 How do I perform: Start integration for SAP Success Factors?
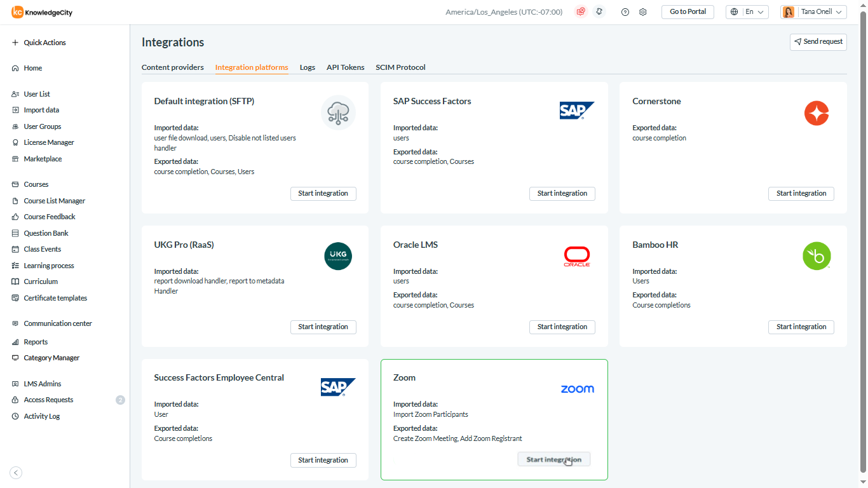(x=562, y=193)
